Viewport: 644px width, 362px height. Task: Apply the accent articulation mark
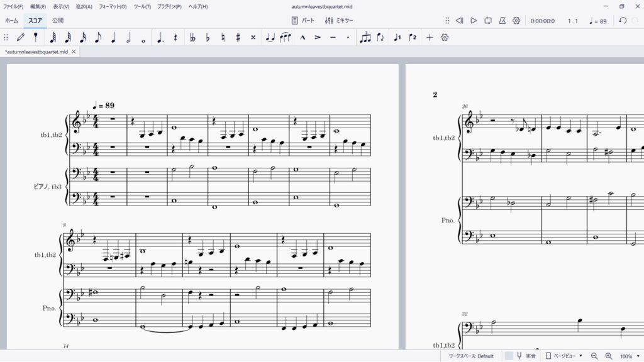click(318, 38)
